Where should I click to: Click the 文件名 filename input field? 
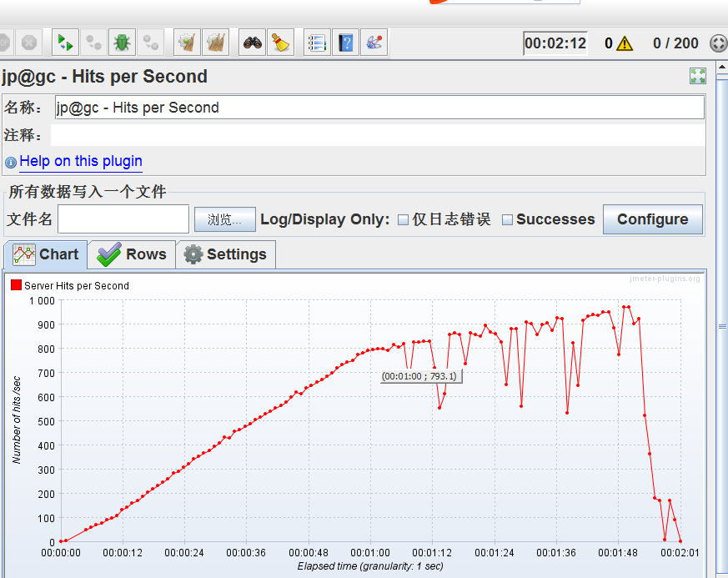(x=123, y=219)
